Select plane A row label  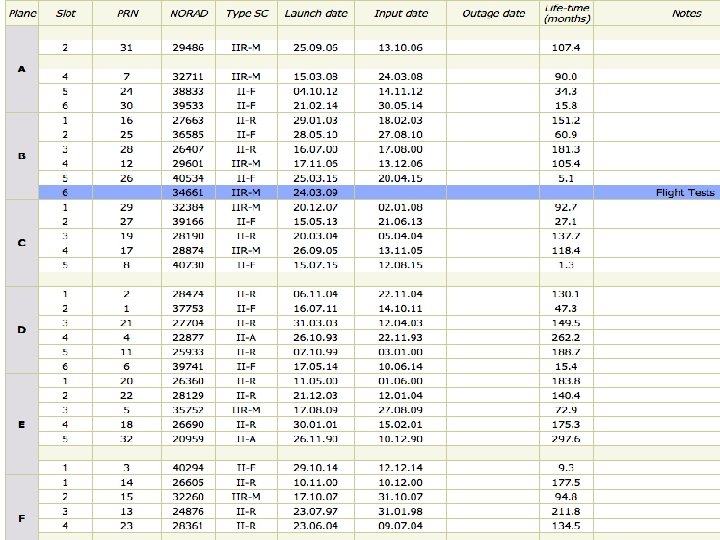pyautogui.click(x=22, y=69)
